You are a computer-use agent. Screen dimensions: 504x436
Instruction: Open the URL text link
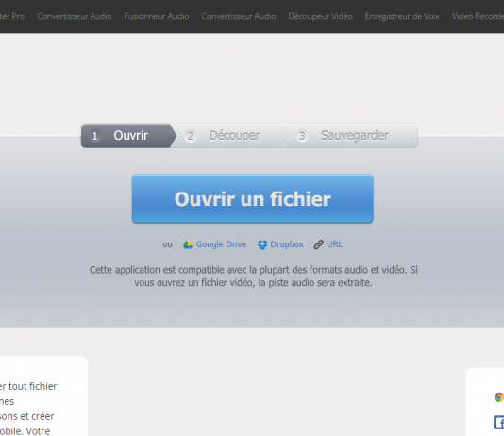[x=335, y=244]
